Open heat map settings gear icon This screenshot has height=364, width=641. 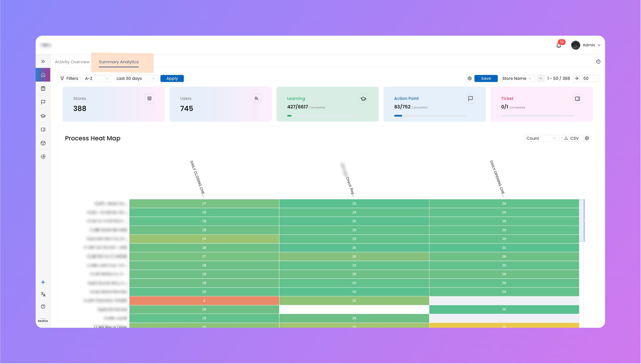(587, 138)
